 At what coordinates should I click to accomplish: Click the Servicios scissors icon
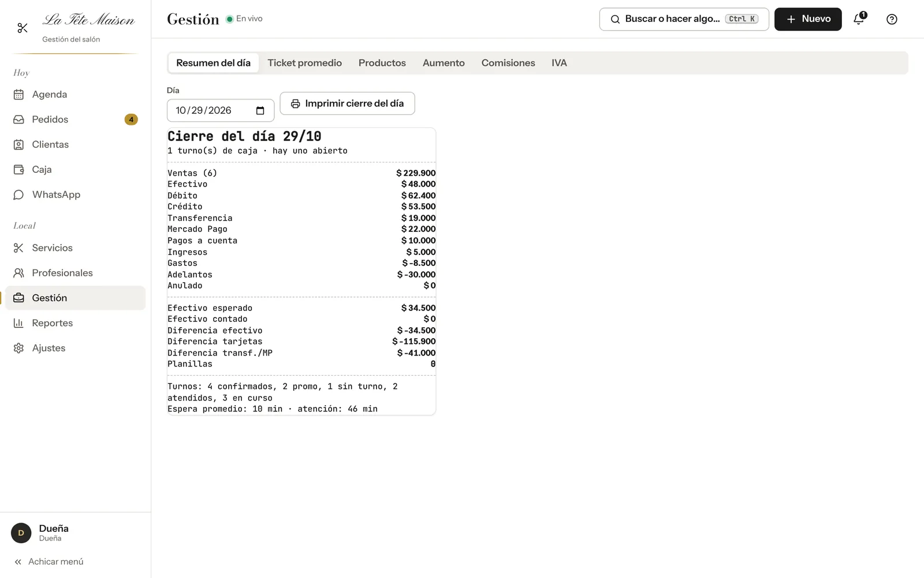(x=18, y=248)
